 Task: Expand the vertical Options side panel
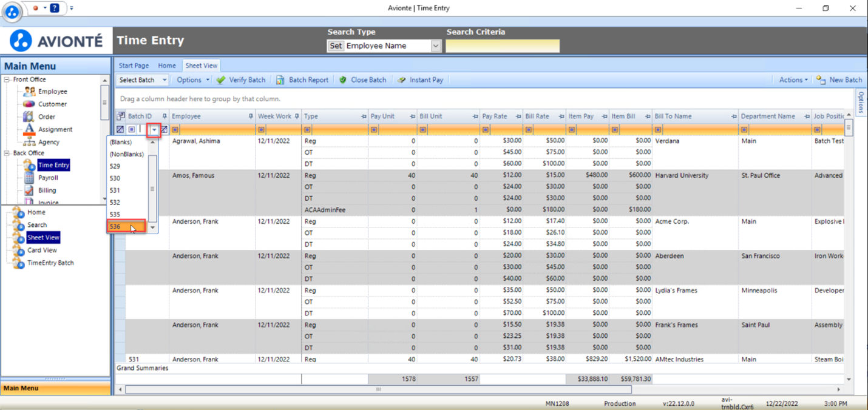[861, 102]
